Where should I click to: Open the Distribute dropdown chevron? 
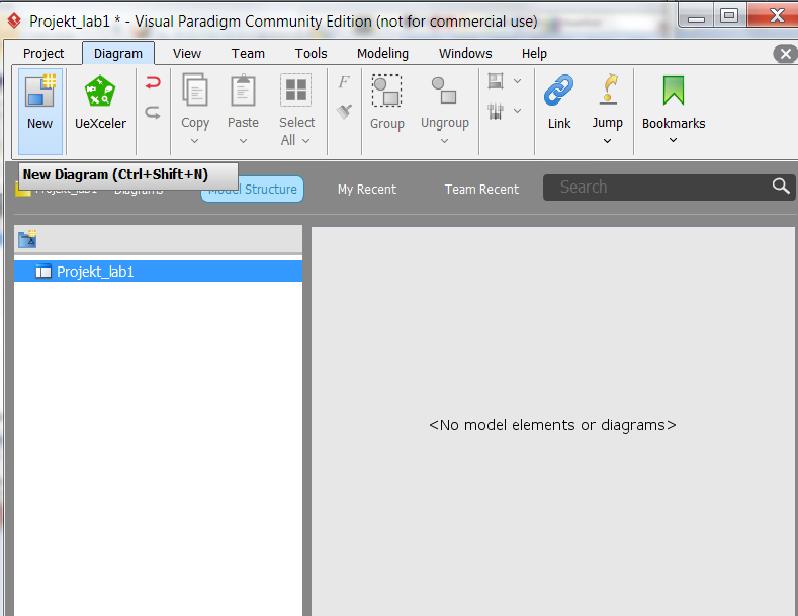pyautogui.click(x=517, y=111)
